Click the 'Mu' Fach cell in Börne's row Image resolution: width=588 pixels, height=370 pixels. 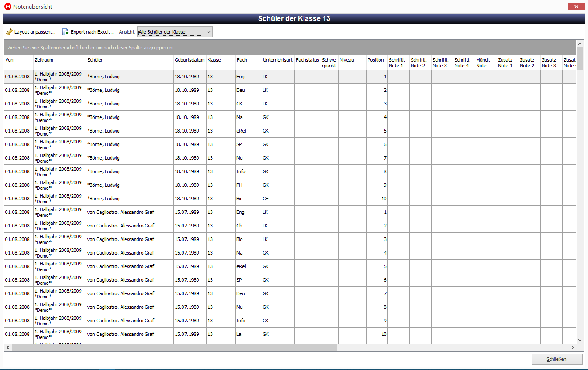[249, 158]
